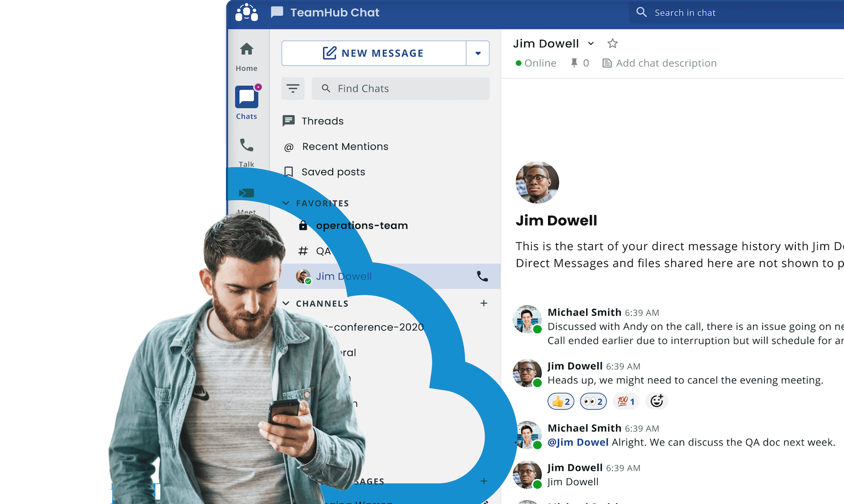The width and height of the screenshot is (844, 504).
Task: Click the Search in chat field
Action: tap(737, 12)
